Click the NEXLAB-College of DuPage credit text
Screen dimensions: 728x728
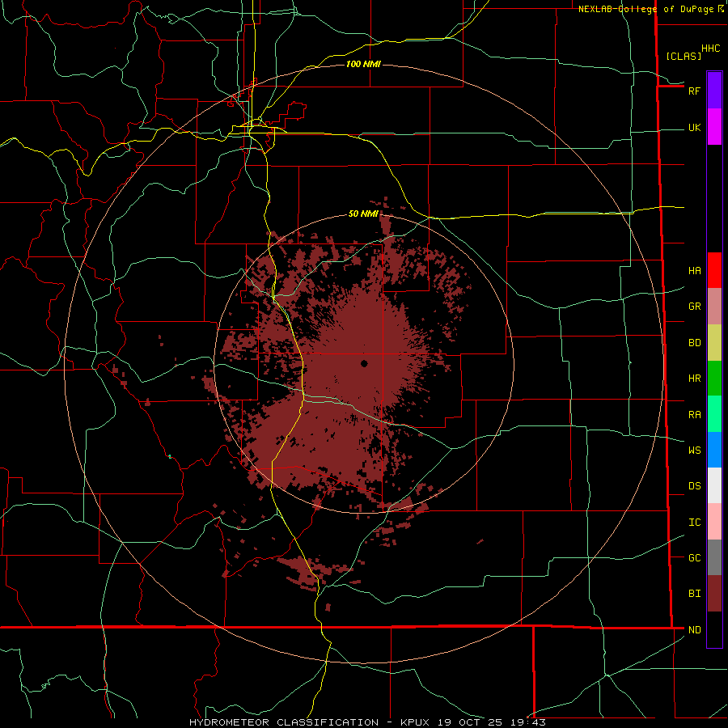tap(645, 9)
